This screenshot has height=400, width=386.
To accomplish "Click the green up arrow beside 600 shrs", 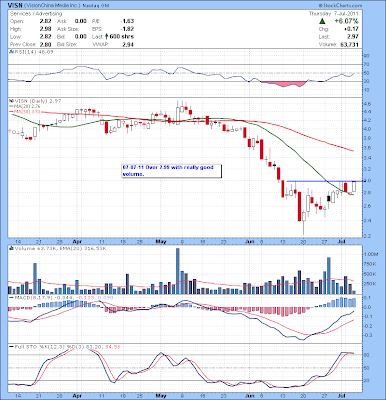I will [x=106, y=36].
